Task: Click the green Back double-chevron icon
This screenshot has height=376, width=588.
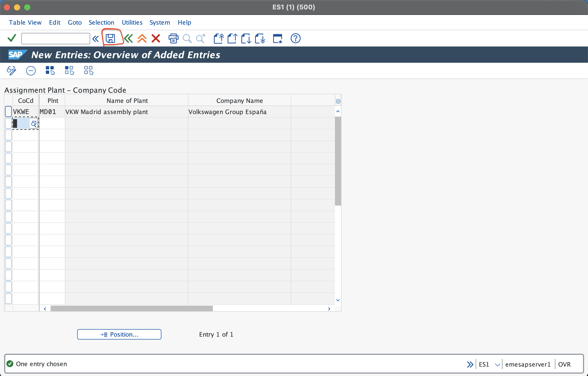Action: click(128, 38)
